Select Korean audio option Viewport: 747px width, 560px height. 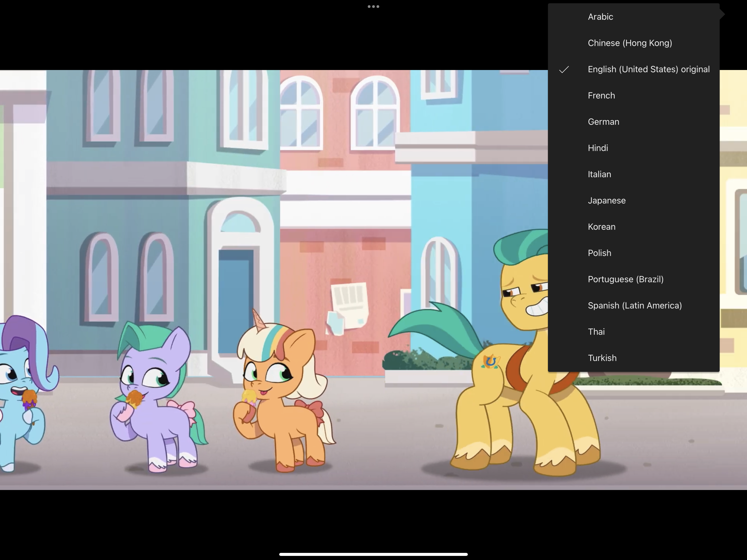click(602, 227)
